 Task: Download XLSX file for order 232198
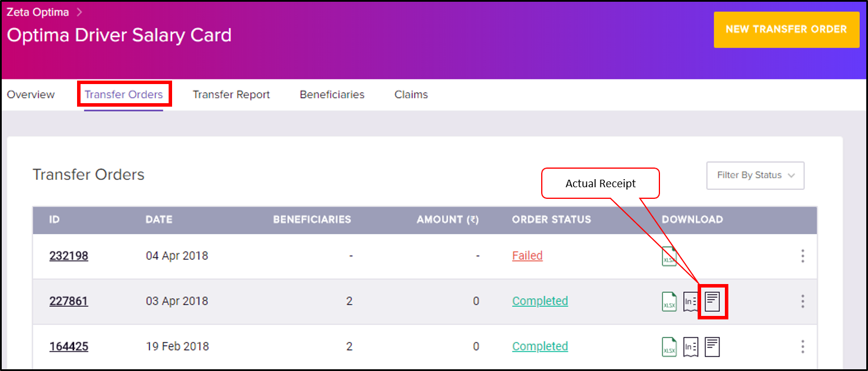pyautogui.click(x=669, y=256)
